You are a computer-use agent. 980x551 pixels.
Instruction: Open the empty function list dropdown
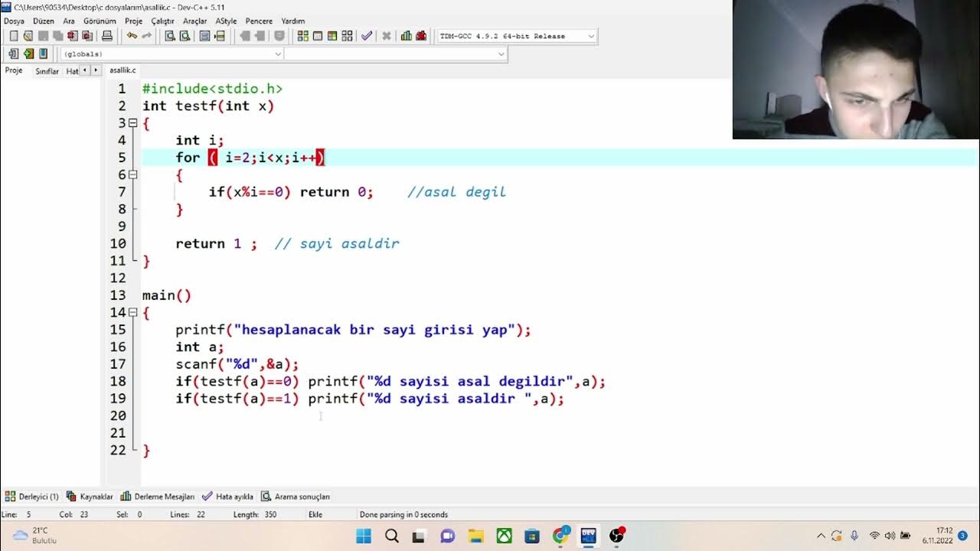[396, 54]
